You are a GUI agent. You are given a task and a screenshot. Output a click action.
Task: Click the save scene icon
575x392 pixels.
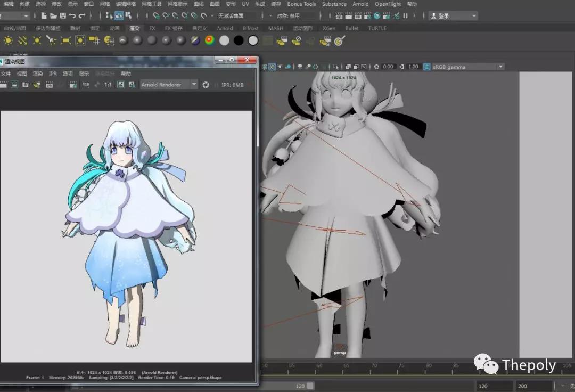(x=63, y=16)
